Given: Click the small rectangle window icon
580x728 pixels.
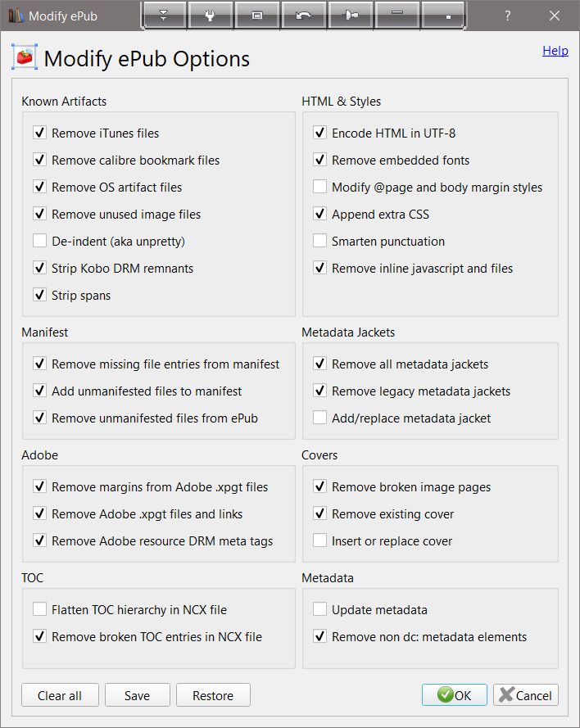Looking at the screenshot, I should coord(257,15).
